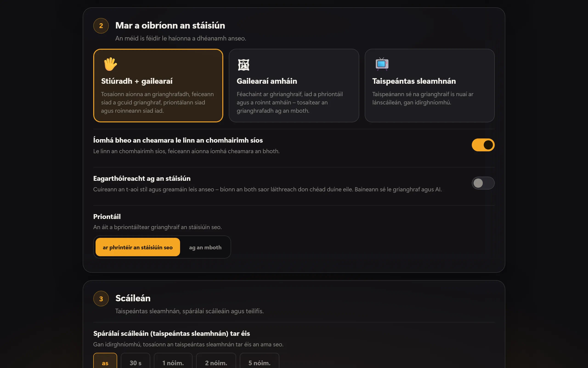This screenshot has width=588, height=368.
Task: Select the Stiúradh + gailearaí mode card
Action: [x=158, y=85]
